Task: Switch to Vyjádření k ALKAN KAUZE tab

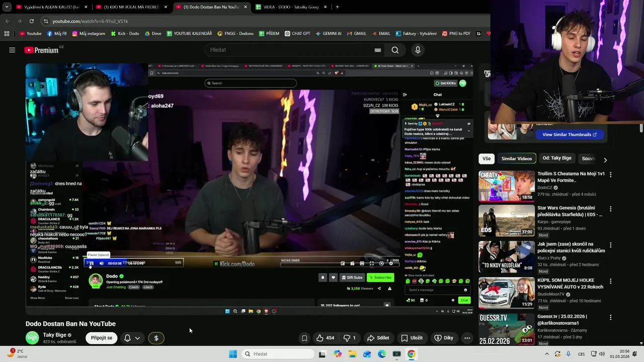Action: pos(51,7)
